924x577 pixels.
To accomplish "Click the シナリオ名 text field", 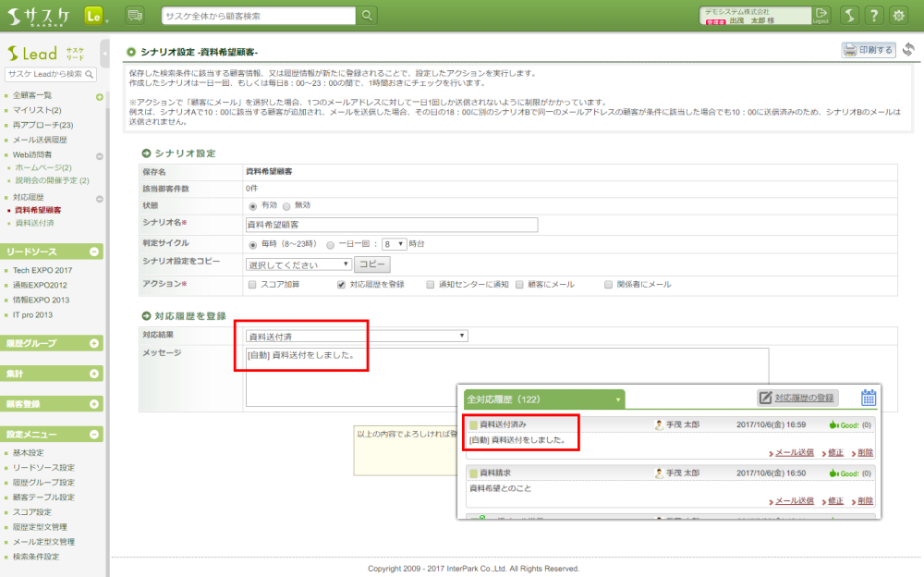I will (391, 224).
